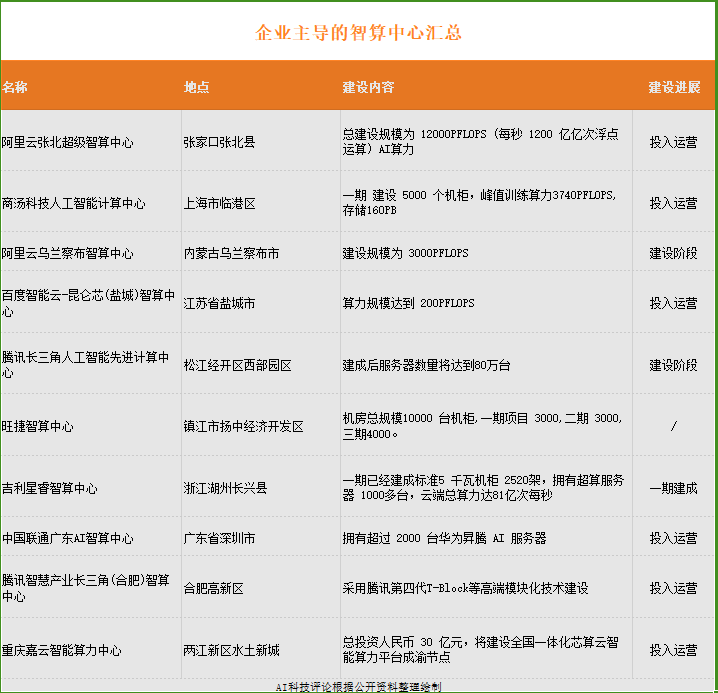Click the 建设进展 column header

[674, 87]
